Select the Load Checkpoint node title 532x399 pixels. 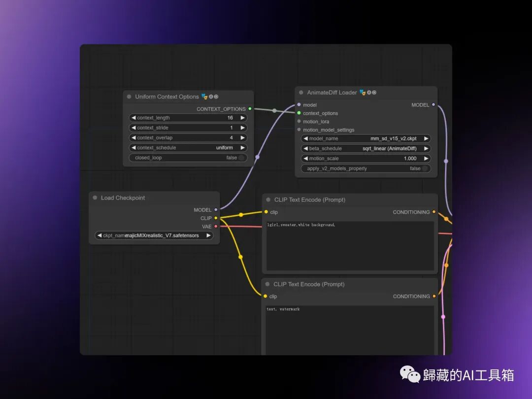tap(123, 198)
